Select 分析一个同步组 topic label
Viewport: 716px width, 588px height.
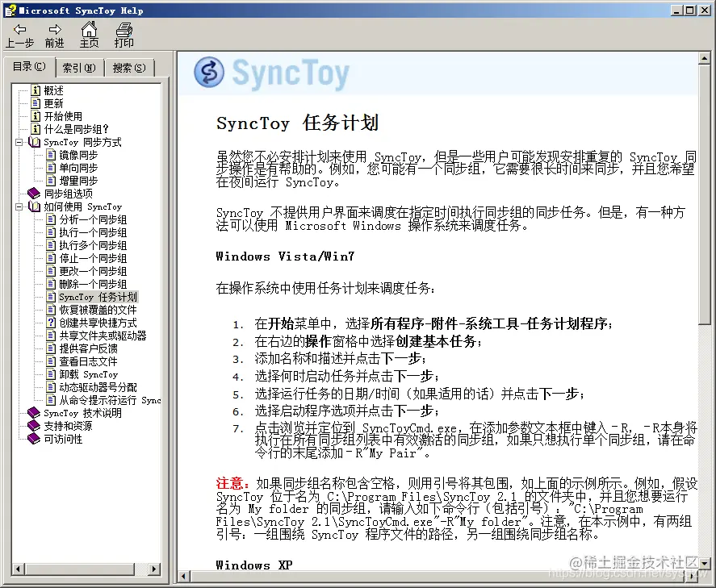(93, 219)
